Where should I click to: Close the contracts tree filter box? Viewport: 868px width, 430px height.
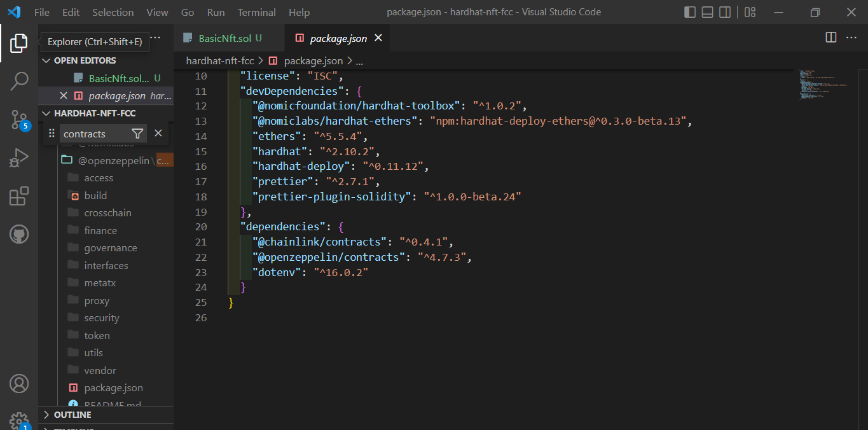tap(158, 133)
